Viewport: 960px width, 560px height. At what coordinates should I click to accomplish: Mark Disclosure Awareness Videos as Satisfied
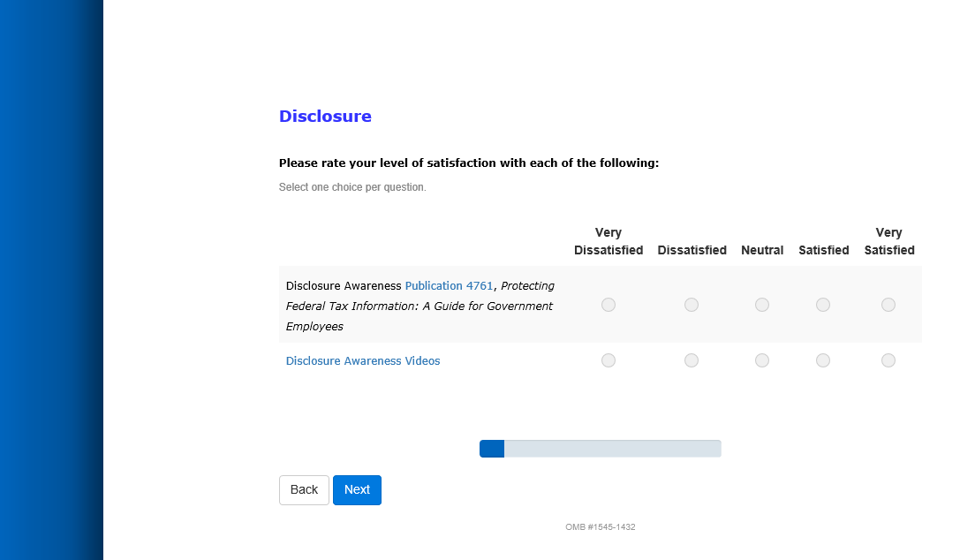coord(823,360)
